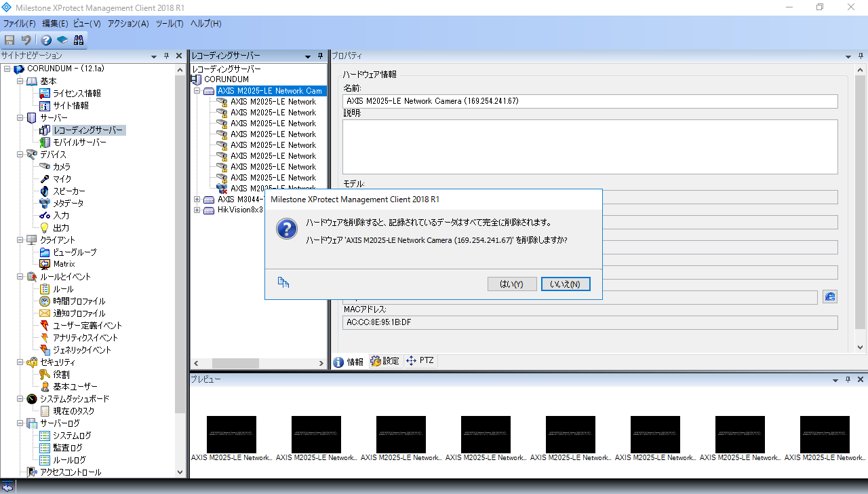Screen dimensions: 868x494
Task: Select 通知プロファイル item
Action: tap(79, 313)
